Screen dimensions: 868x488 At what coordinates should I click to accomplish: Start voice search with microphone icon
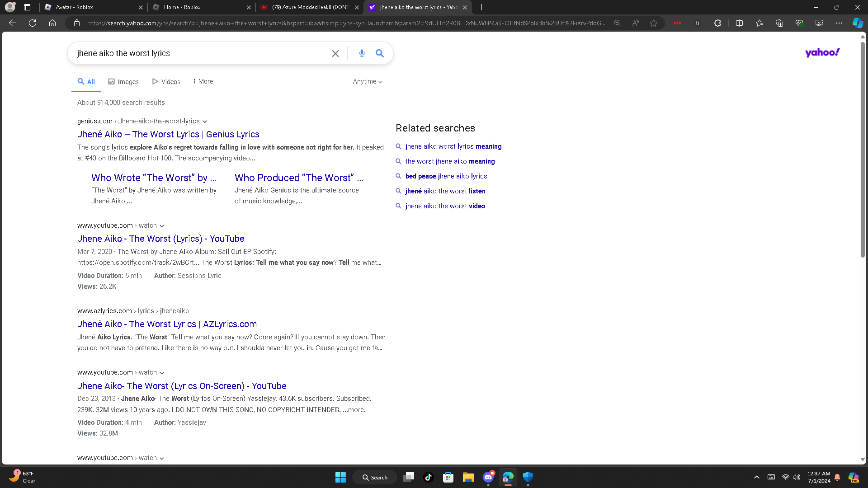362,53
